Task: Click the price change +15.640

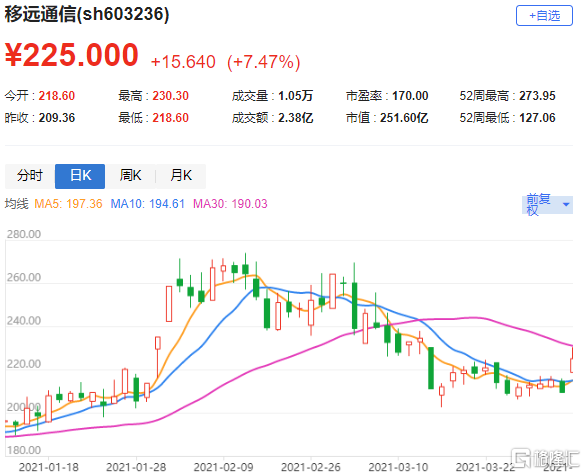Action: point(183,62)
